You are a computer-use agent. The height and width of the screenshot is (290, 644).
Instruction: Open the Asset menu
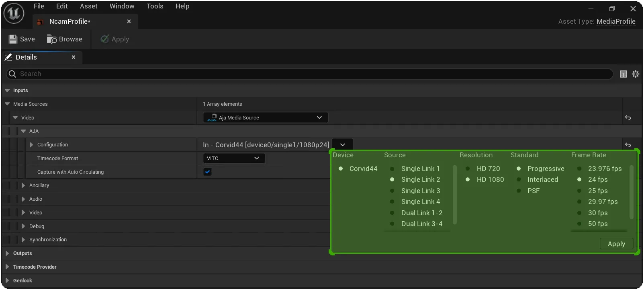tap(89, 6)
